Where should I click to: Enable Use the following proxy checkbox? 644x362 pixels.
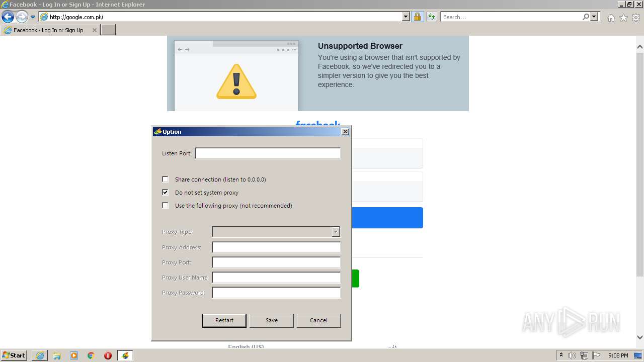[x=165, y=205]
